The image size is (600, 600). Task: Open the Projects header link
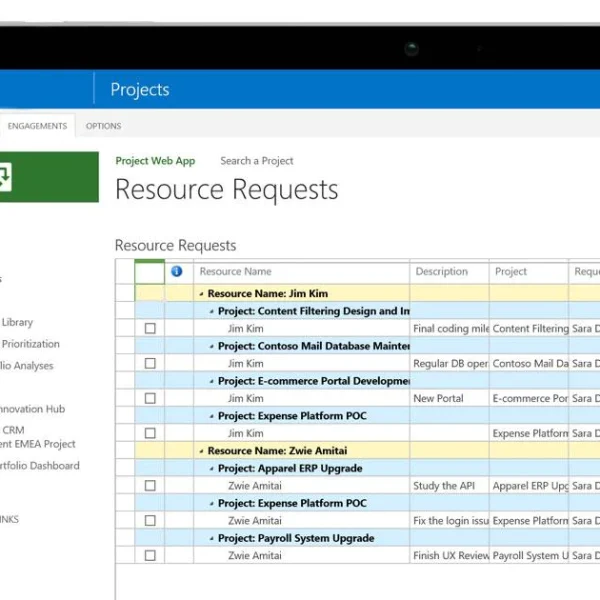[x=140, y=90]
